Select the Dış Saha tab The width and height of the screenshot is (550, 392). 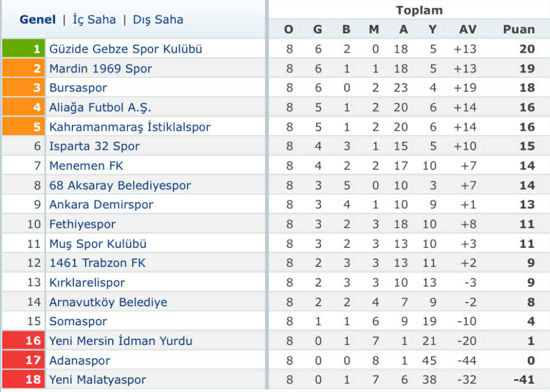point(158,20)
